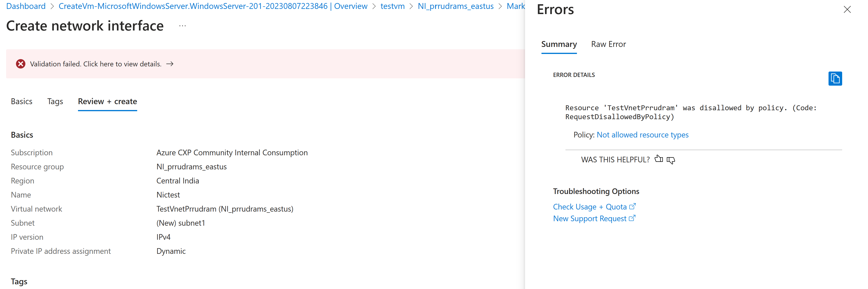Click the Errors panel title
The width and height of the screenshot is (868, 289).
click(555, 10)
